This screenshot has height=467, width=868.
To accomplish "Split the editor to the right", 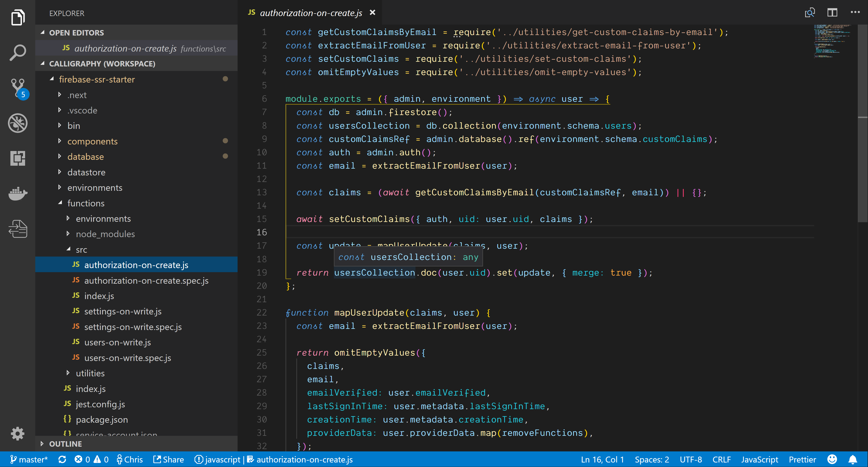I will (x=832, y=12).
